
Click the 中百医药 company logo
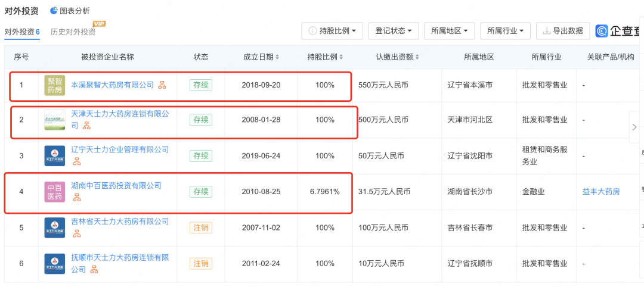point(55,192)
